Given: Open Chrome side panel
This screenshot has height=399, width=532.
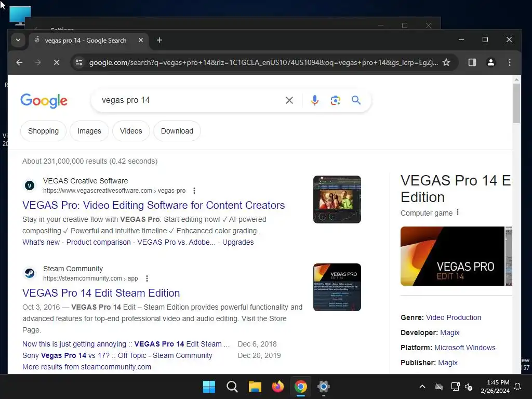Looking at the screenshot, I should 472,62.
